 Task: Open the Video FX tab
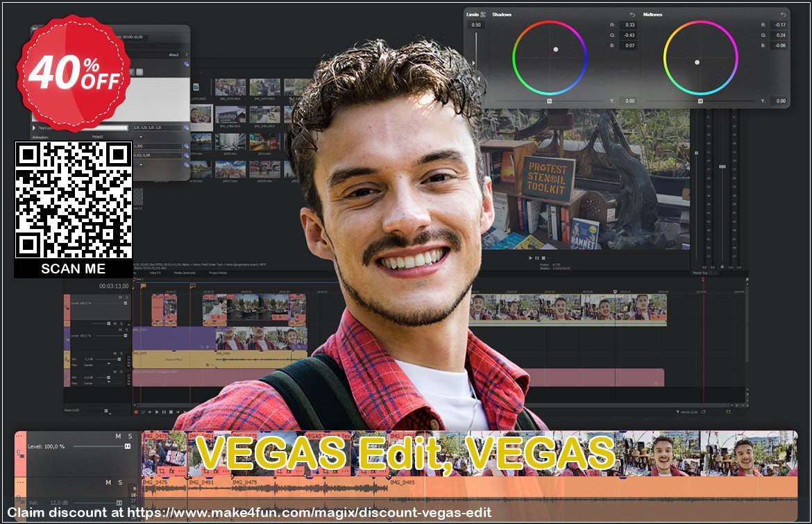(x=155, y=273)
